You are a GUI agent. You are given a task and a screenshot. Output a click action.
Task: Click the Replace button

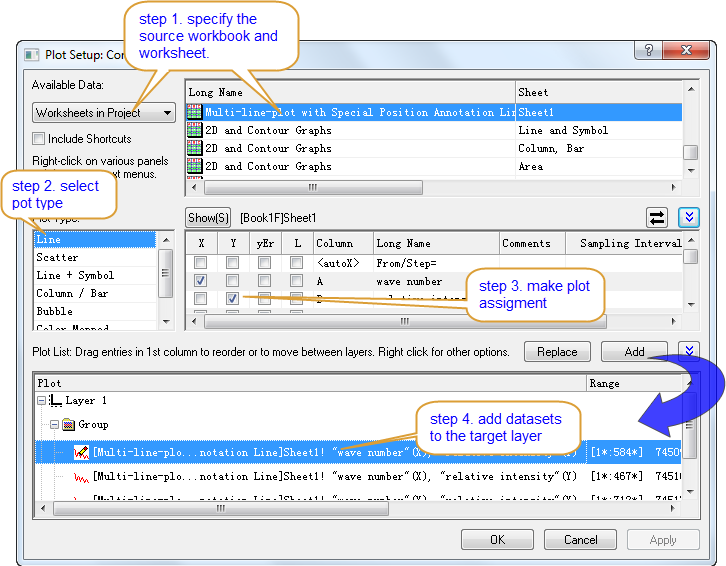(557, 352)
